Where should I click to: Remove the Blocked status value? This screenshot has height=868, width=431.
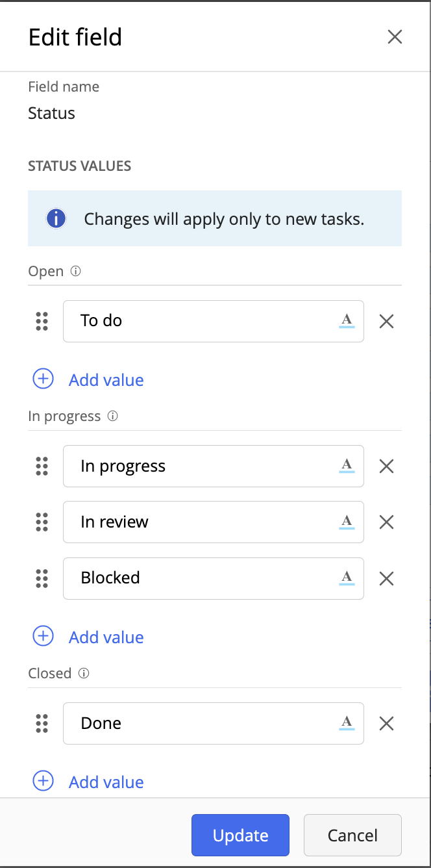tap(386, 578)
